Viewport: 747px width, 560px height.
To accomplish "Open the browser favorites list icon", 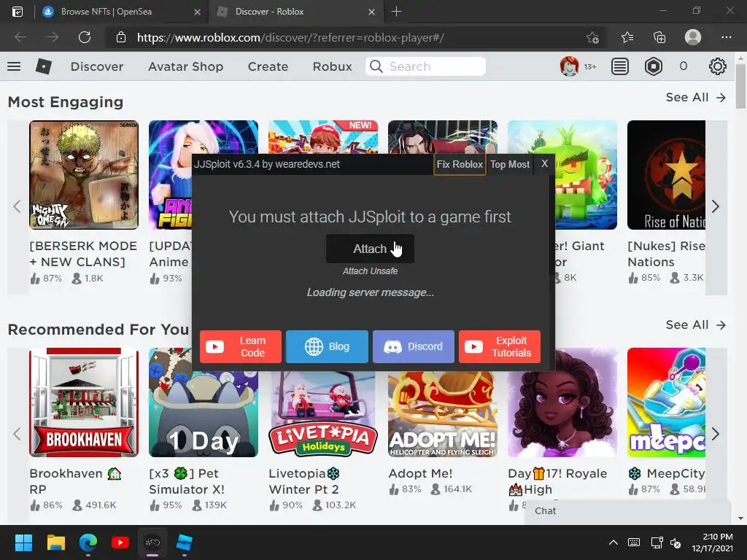I will point(627,37).
